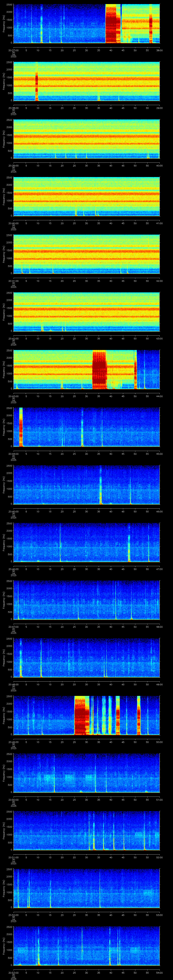Click the "20:40:00" axis timestamp
Viewport: 173px width, 980px height.
[13, 223]
